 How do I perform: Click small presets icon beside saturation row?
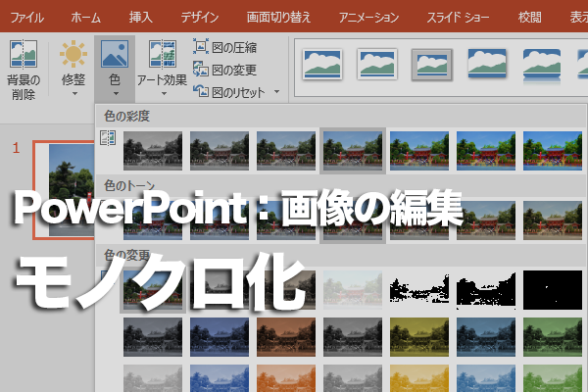coord(108,137)
